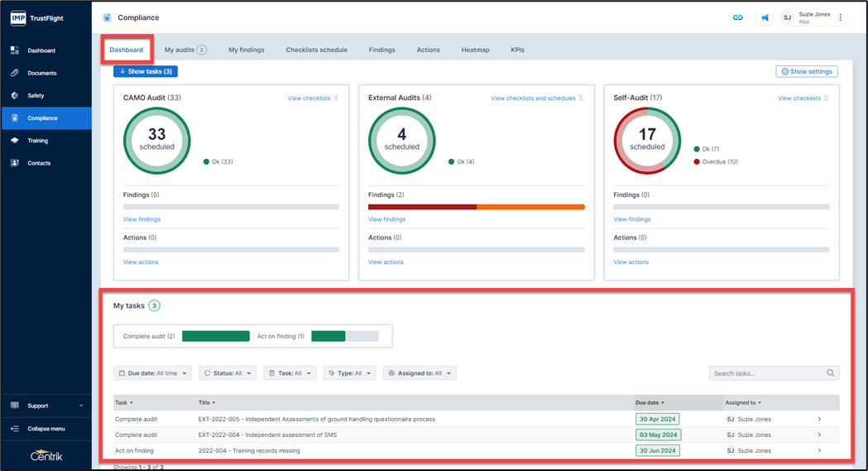Switch to the Findings tab

click(x=382, y=50)
